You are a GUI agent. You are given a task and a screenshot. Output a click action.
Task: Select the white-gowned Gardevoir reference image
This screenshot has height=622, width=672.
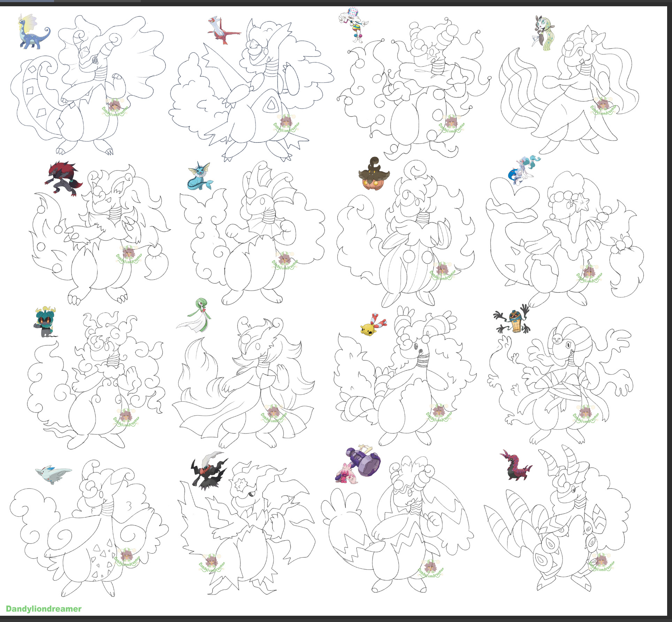click(194, 315)
